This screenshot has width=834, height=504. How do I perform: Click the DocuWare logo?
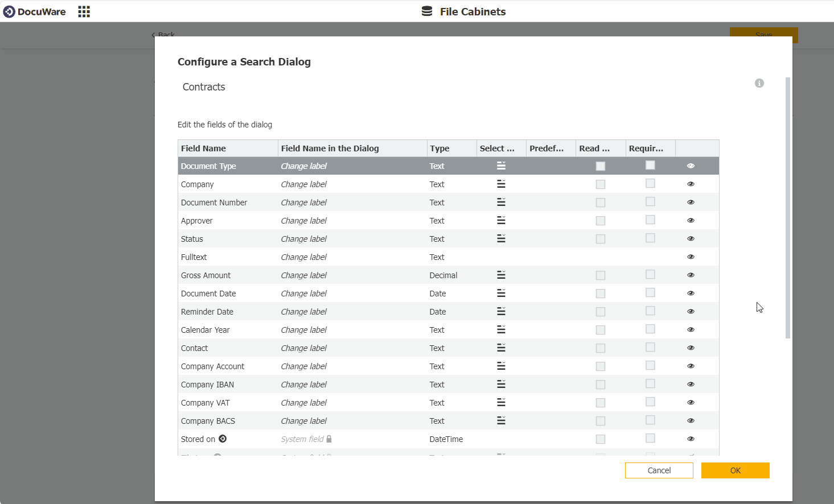click(34, 11)
